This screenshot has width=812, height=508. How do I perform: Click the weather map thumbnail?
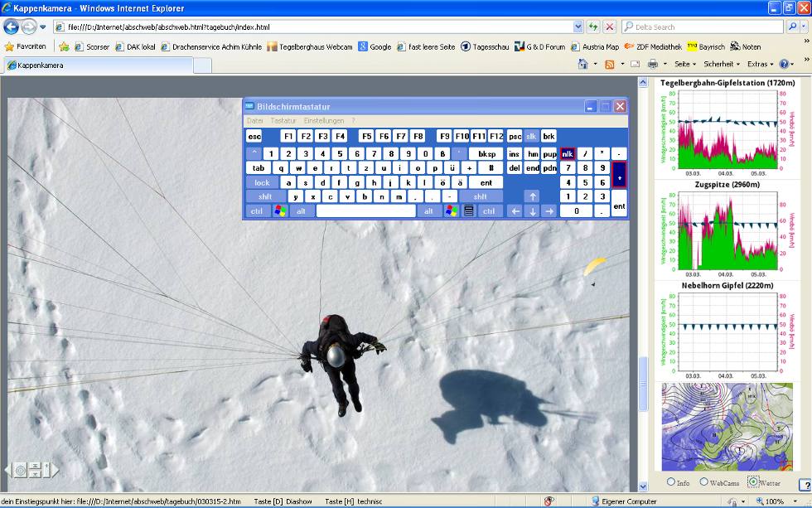point(727,427)
